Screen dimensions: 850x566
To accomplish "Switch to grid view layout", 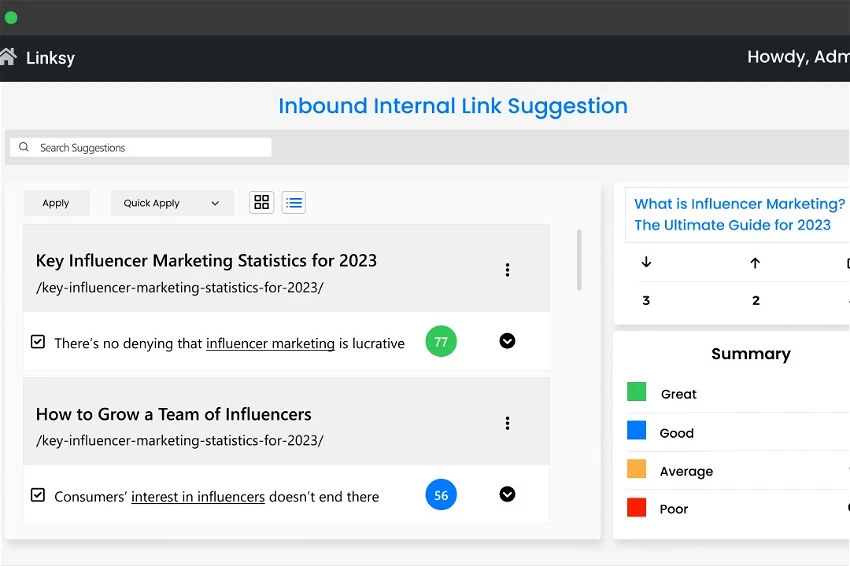I will click(262, 203).
